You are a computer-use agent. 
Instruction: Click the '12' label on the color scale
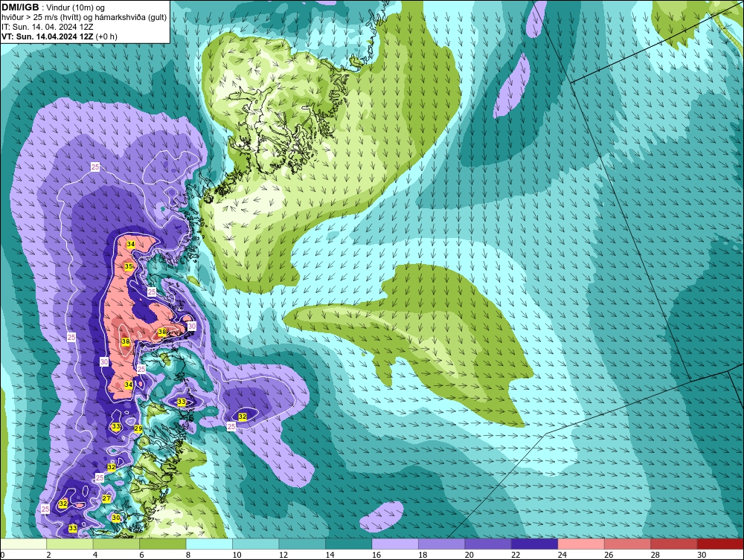[283, 555]
